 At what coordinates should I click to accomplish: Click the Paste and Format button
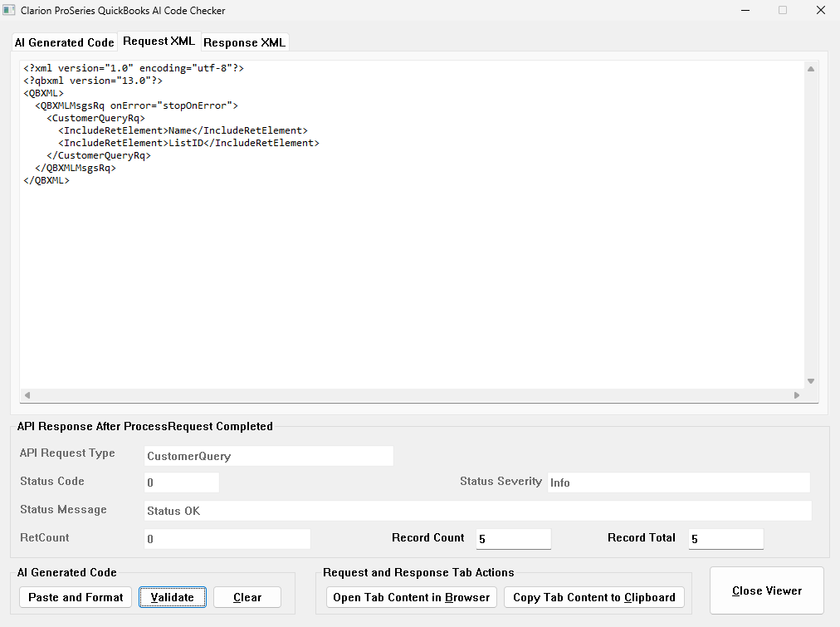(x=76, y=597)
